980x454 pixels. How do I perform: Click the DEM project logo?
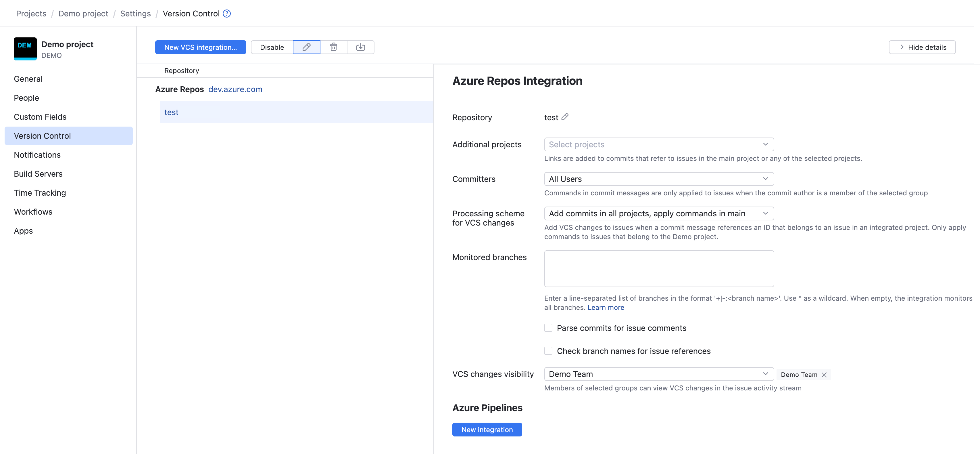coord(25,49)
